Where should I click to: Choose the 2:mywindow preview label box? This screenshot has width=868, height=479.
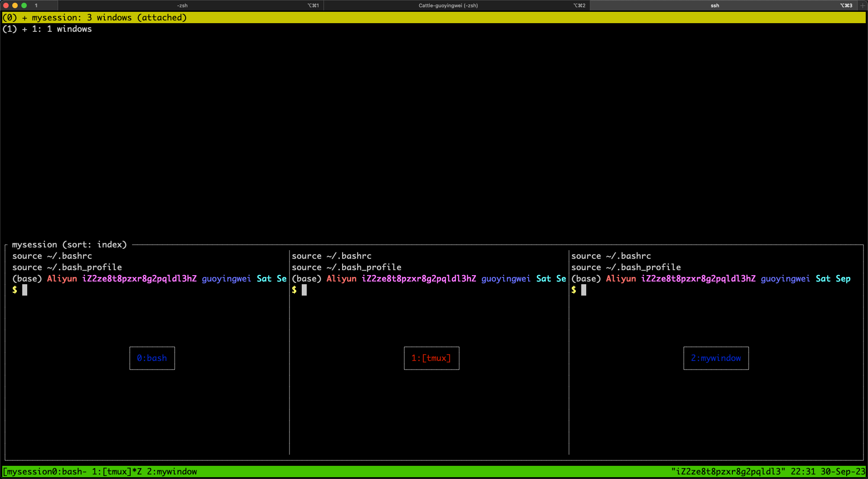tap(716, 358)
